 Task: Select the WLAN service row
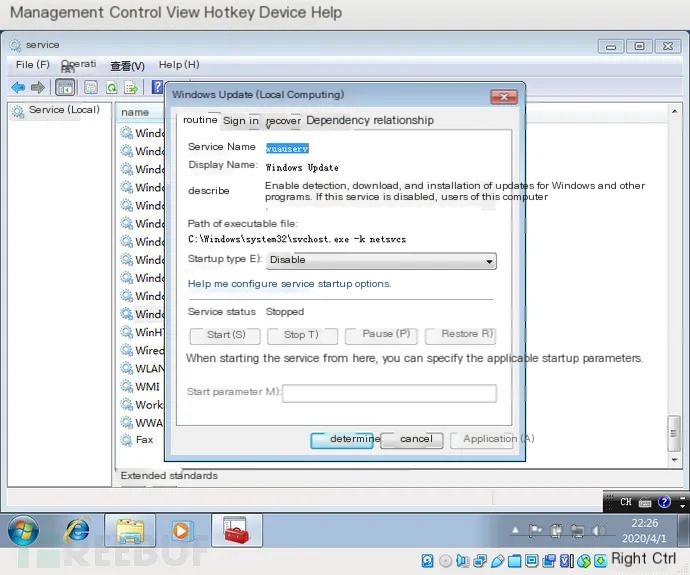point(142,369)
